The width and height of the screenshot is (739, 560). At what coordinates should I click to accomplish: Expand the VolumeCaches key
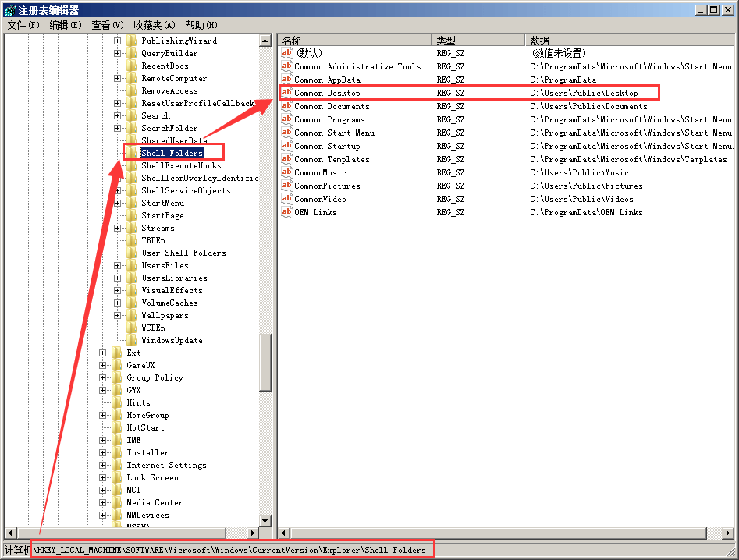[x=117, y=303]
